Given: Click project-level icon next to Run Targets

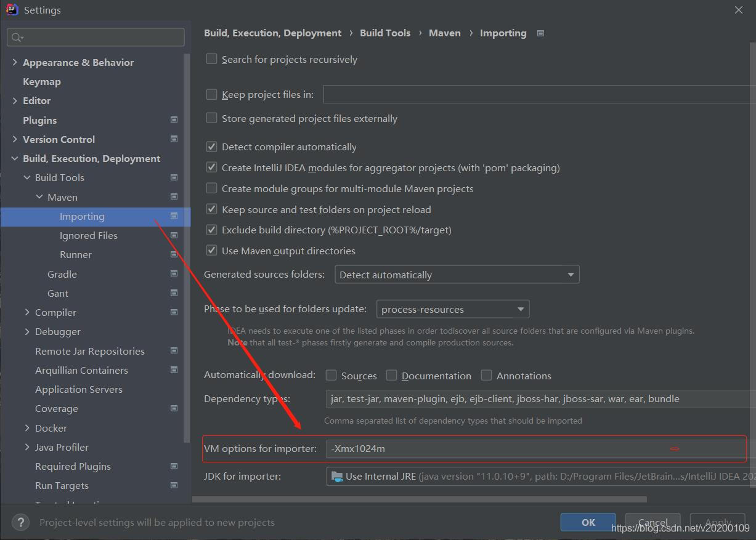Looking at the screenshot, I should click(174, 485).
